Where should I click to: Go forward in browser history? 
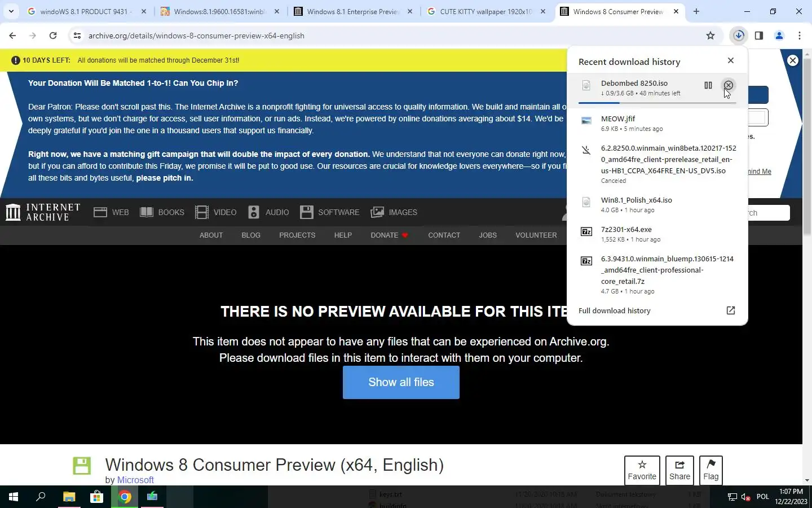point(33,36)
